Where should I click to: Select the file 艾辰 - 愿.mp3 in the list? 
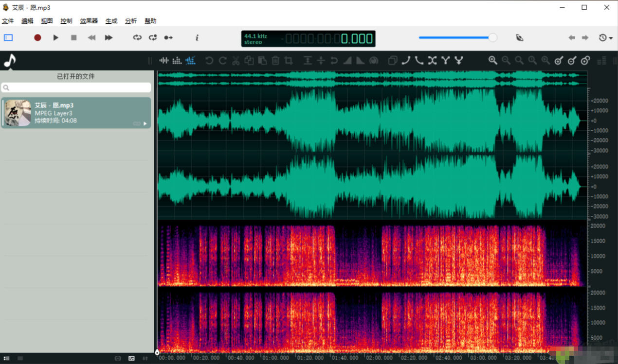(x=76, y=113)
